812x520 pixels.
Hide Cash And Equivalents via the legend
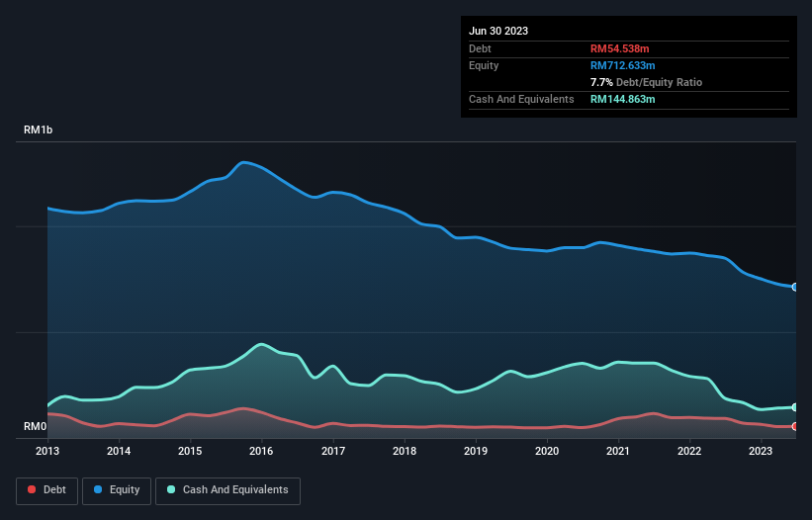tap(227, 489)
